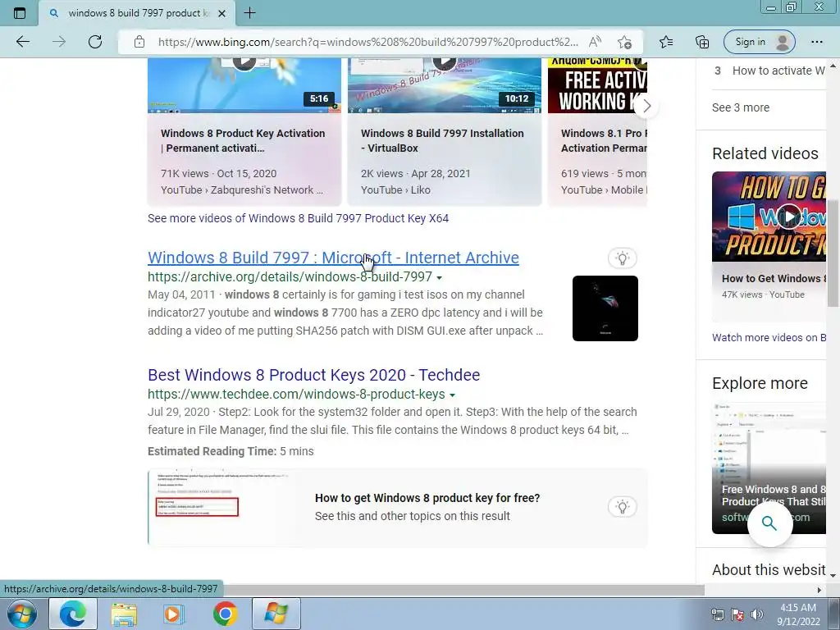Click sidebar scroll down arrow
840x630 pixels.
pos(833,575)
